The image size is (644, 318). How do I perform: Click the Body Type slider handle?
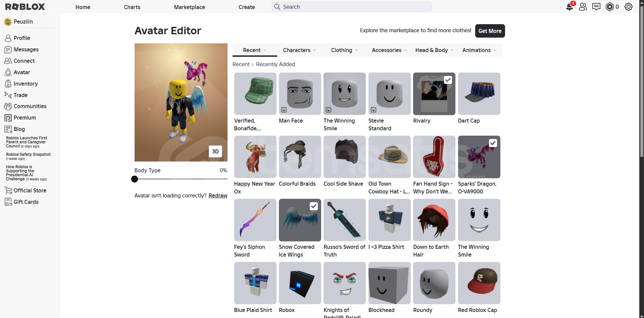135,179
